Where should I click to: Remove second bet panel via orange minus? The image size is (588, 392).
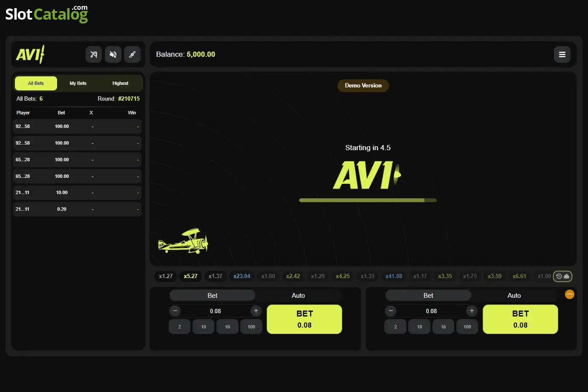coord(569,294)
